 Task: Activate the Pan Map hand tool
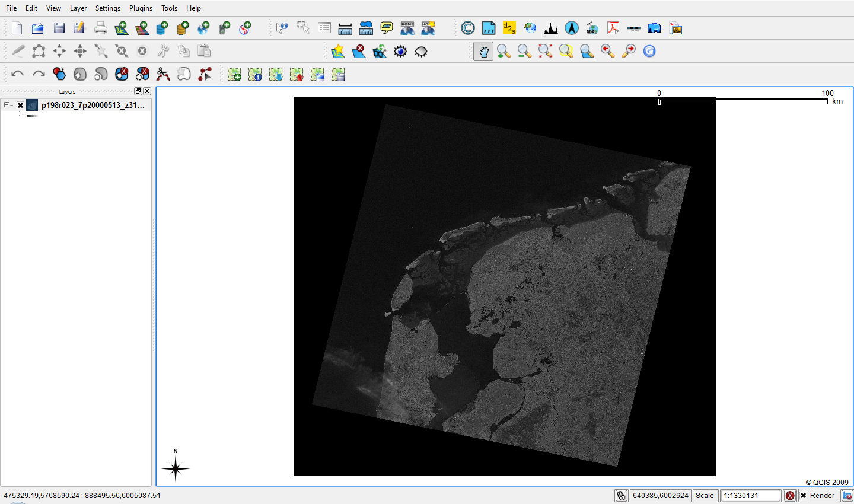tap(483, 52)
